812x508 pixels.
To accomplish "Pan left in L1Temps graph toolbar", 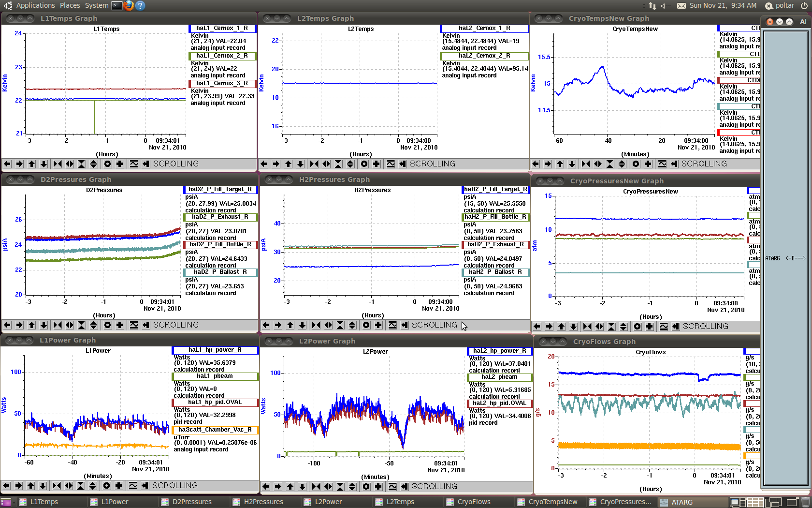I will coord(7,164).
